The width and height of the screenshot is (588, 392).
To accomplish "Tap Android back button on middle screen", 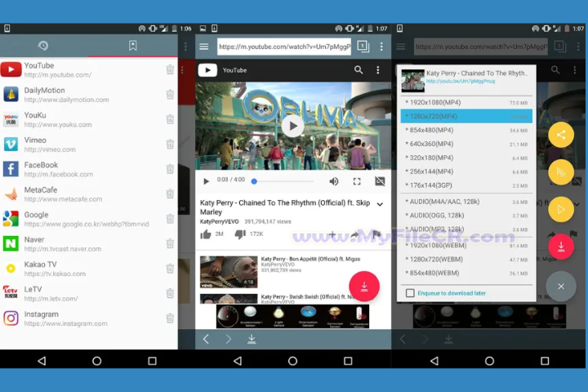I will 238,361.
